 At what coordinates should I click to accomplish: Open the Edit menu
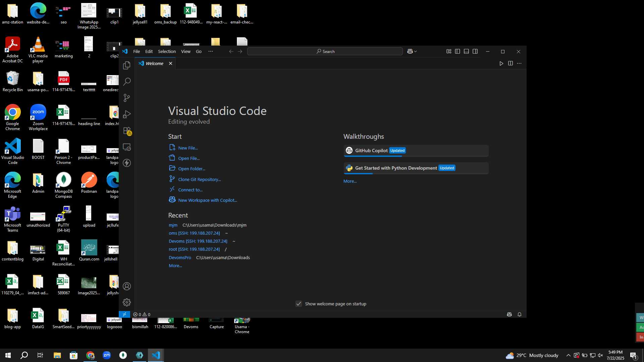149,51
